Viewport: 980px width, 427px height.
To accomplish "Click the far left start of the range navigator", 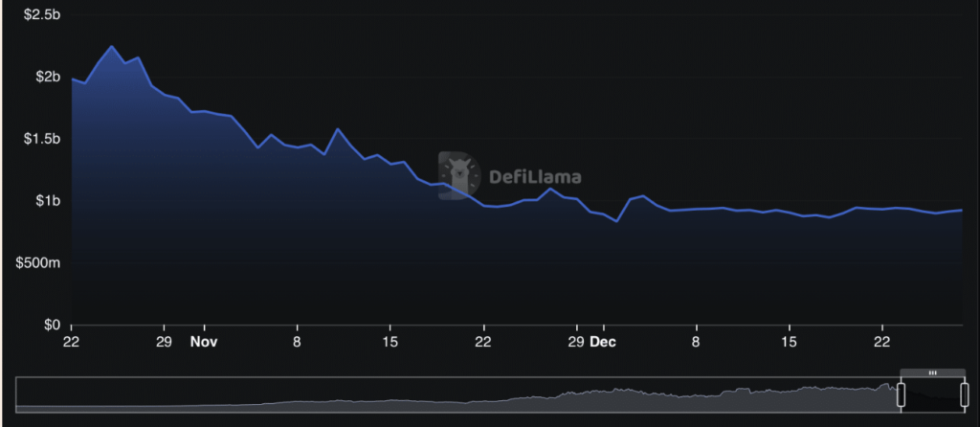I will tap(19, 395).
